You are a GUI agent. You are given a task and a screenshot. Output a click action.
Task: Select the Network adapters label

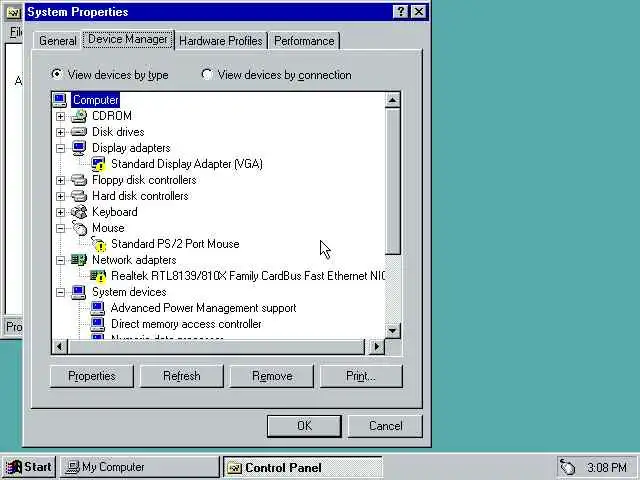click(x=134, y=260)
